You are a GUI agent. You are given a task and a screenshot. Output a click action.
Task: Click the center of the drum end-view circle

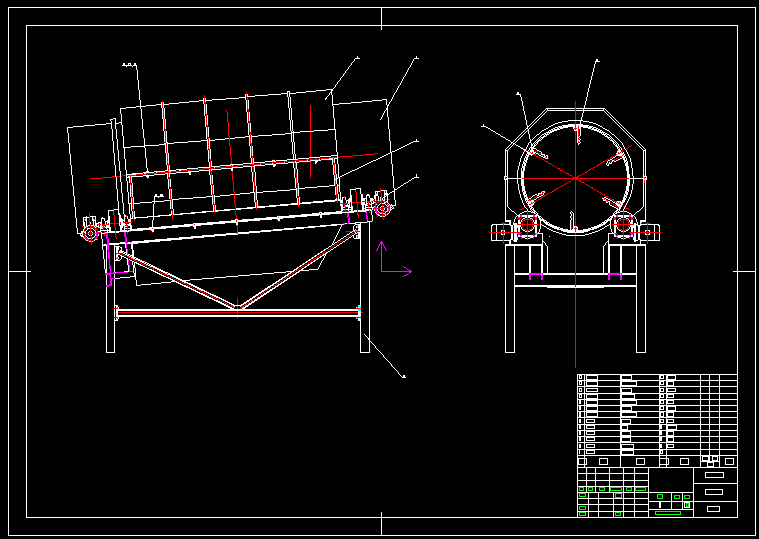[576, 179]
